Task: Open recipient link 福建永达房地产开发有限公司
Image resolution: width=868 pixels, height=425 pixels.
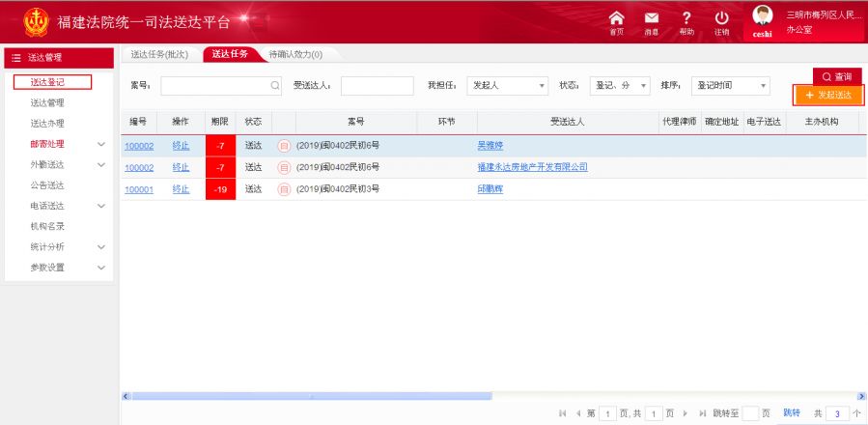Action: [x=533, y=167]
